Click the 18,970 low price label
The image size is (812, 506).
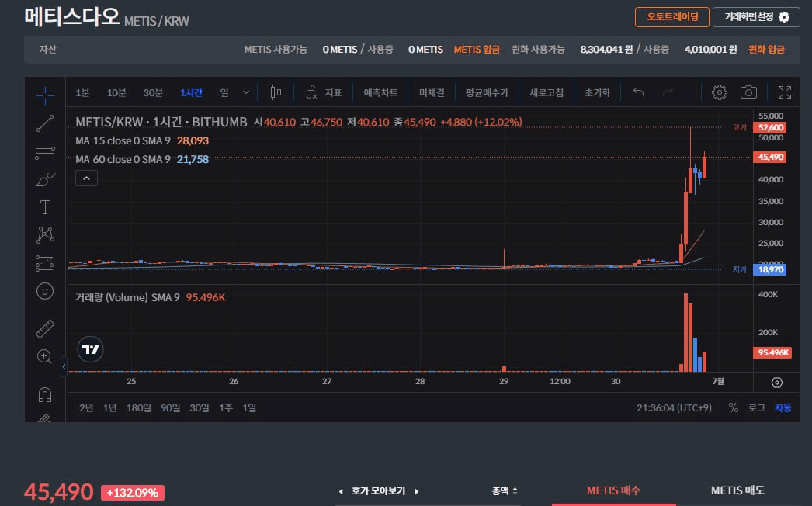tap(771, 269)
